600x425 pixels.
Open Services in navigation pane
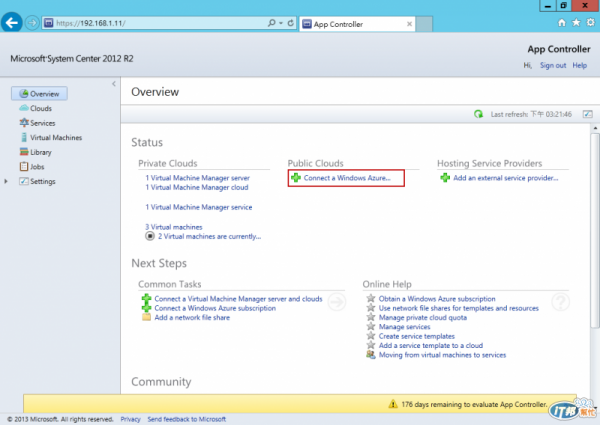(x=42, y=123)
